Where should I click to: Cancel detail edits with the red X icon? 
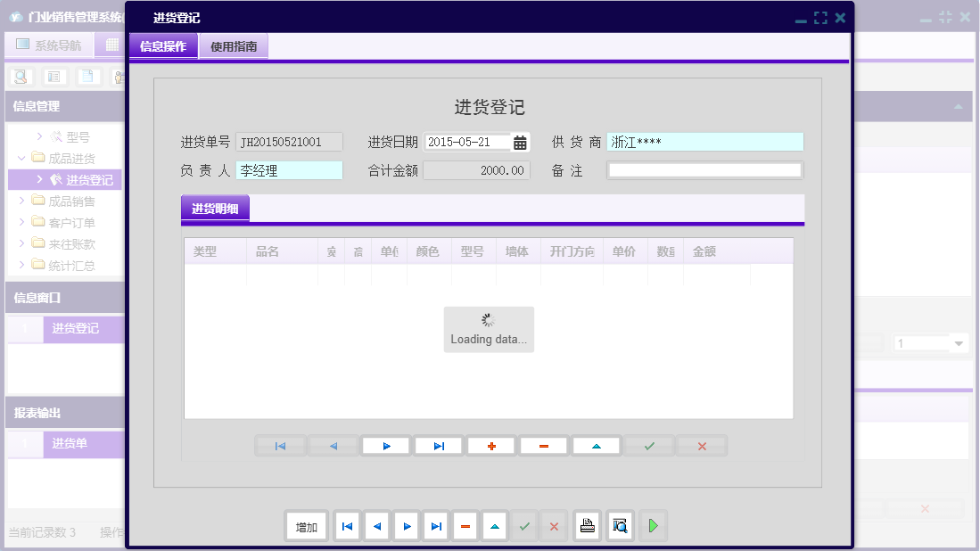[x=701, y=445]
